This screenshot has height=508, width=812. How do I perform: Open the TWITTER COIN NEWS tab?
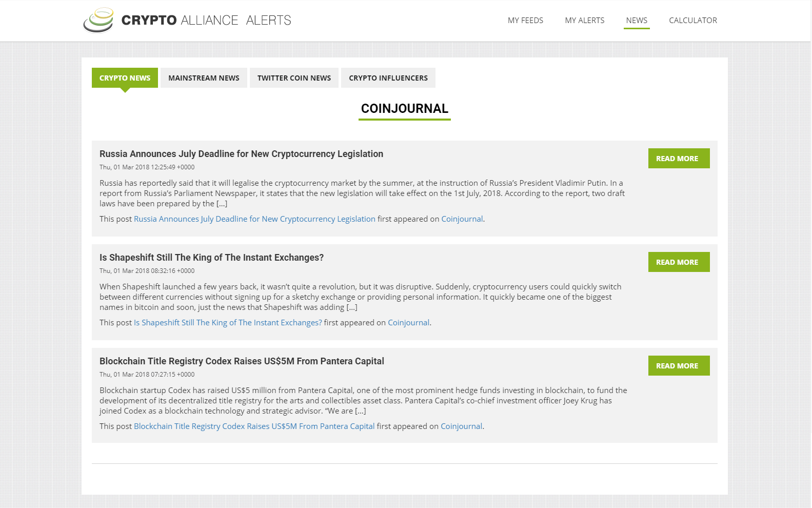[x=294, y=78]
